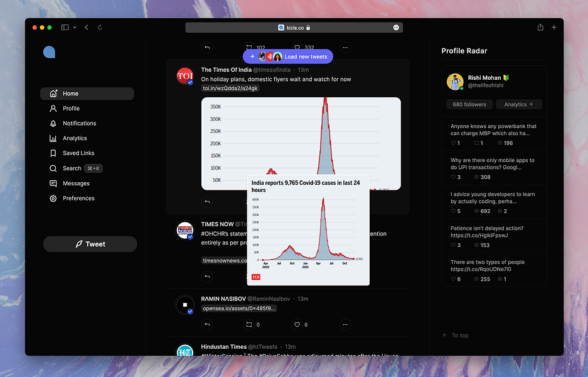Open the There are two types tweet
This screenshot has height=377, width=588.
[494, 270]
